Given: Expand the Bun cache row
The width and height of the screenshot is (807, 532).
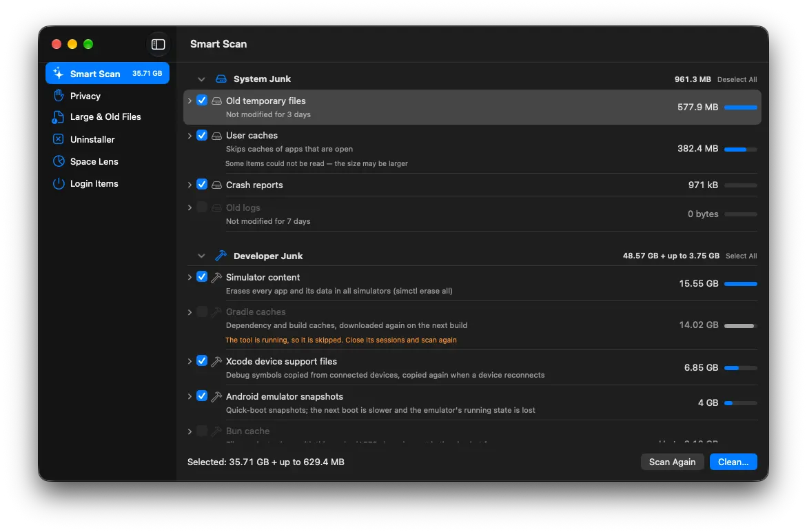Looking at the screenshot, I should (190, 431).
